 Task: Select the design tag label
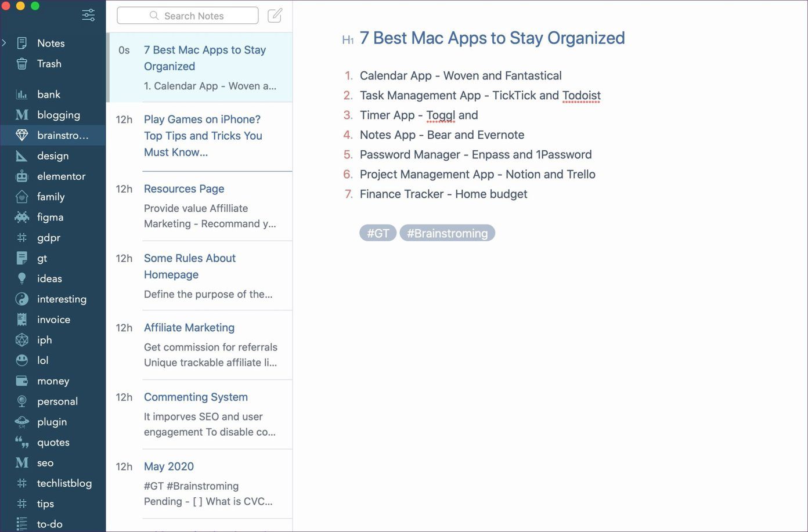pos(53,156)
